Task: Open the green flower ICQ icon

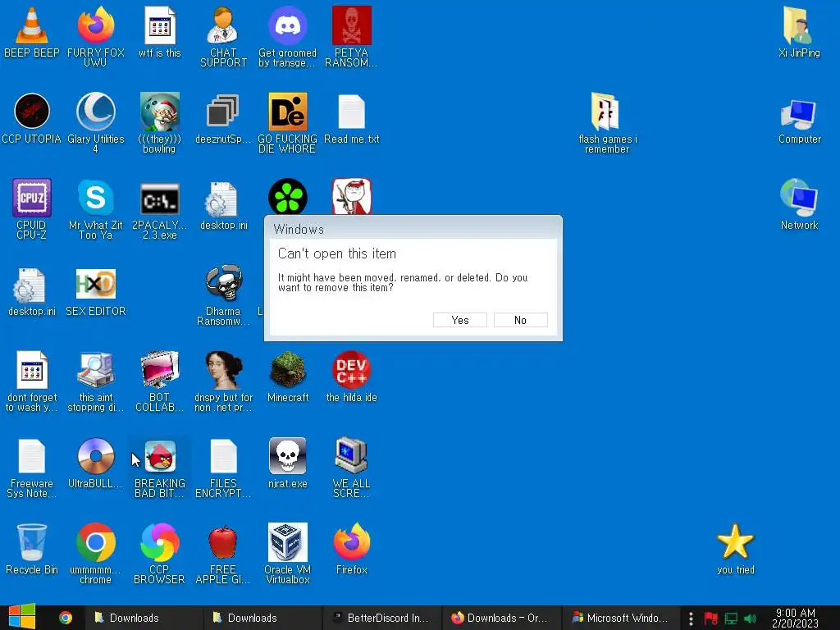Action: pos(288,197)
